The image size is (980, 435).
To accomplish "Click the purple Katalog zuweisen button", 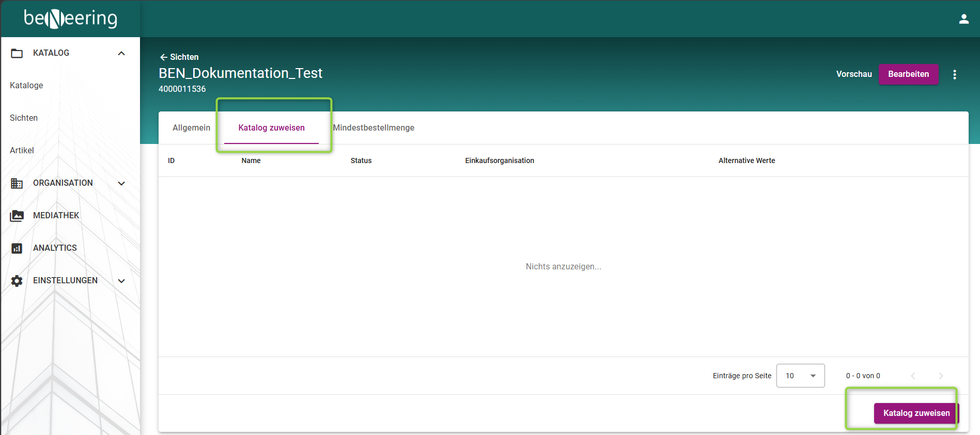I will (x=916, y=413).
